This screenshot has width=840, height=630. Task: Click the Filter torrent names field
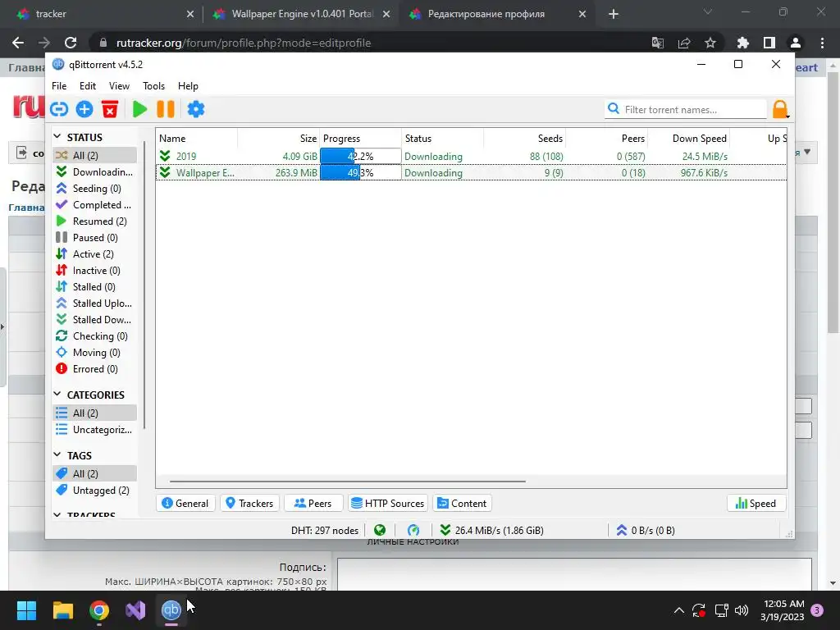(x=687, y=109)
